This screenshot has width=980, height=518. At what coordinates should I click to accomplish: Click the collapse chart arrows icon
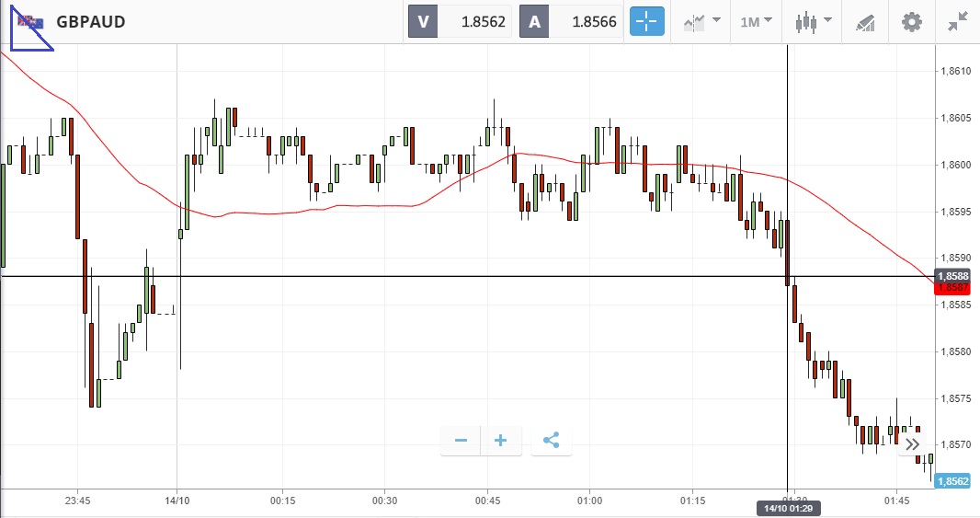point(957,21)
